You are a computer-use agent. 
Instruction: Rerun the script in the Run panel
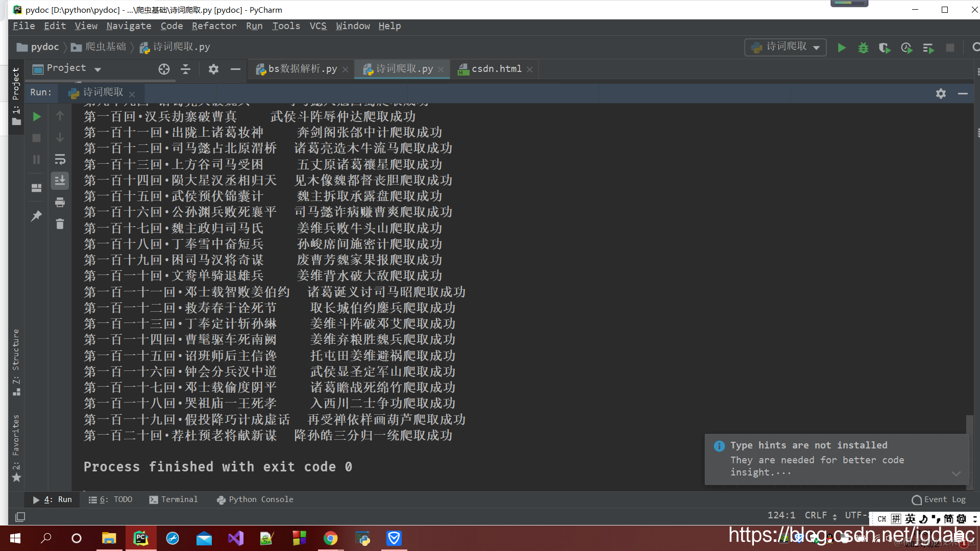36,117
